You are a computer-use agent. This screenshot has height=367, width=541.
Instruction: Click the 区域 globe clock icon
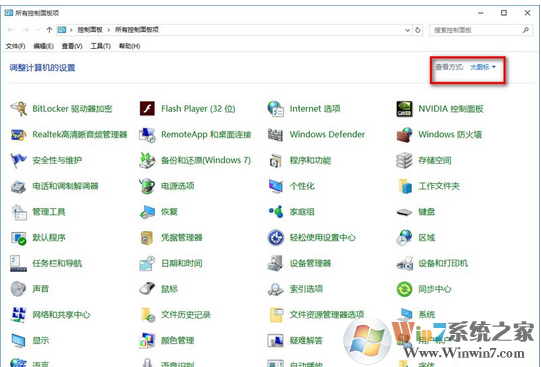tap(404, 238)
